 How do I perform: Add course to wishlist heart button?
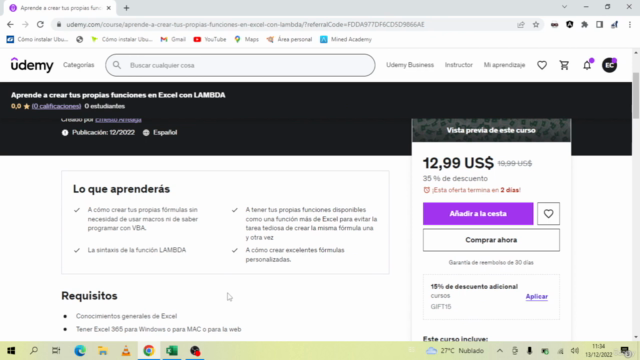[548, 213]
